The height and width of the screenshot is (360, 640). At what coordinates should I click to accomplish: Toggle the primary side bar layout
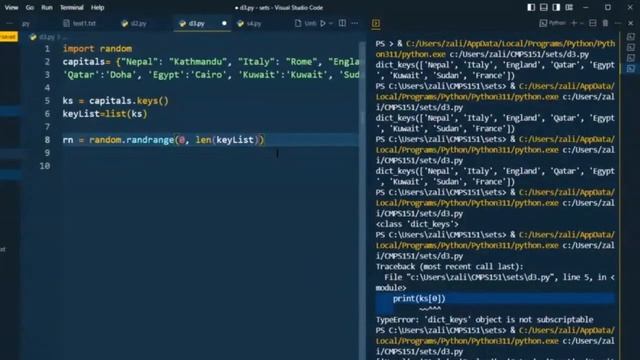(x=531, y=7)
